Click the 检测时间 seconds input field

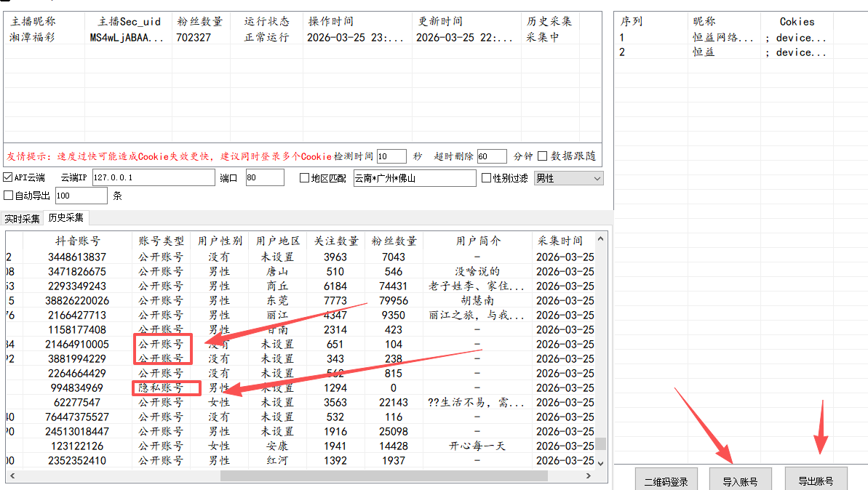pos(391,156)
